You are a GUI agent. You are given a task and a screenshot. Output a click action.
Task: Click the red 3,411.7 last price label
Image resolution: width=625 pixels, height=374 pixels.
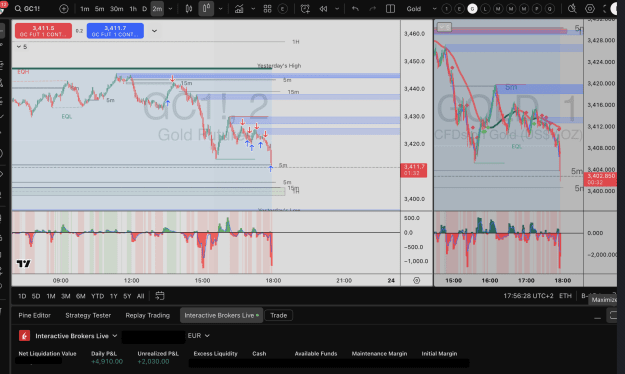click(413, 170)
